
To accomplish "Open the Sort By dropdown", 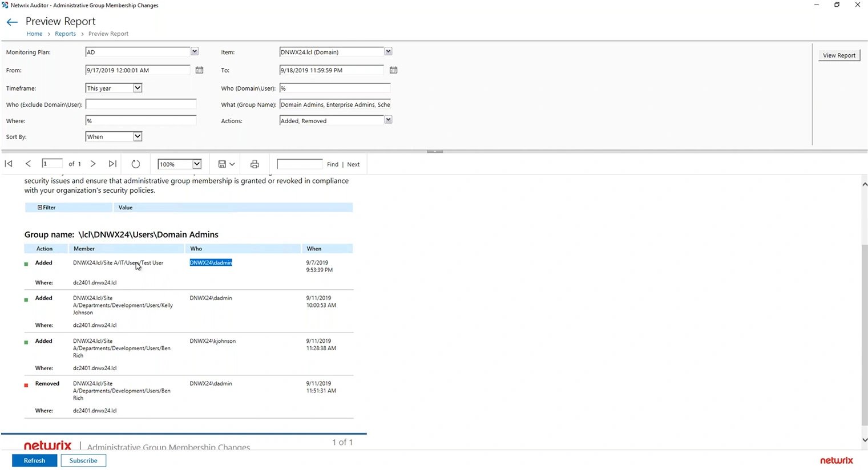I will click(x=136, y=136).
